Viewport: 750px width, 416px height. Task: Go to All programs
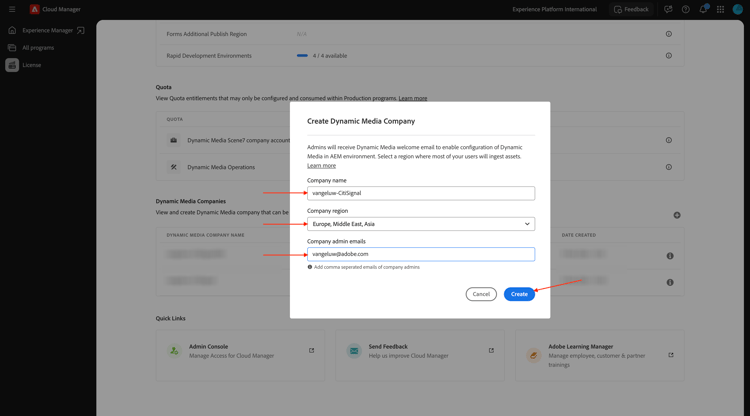(38, 48)
